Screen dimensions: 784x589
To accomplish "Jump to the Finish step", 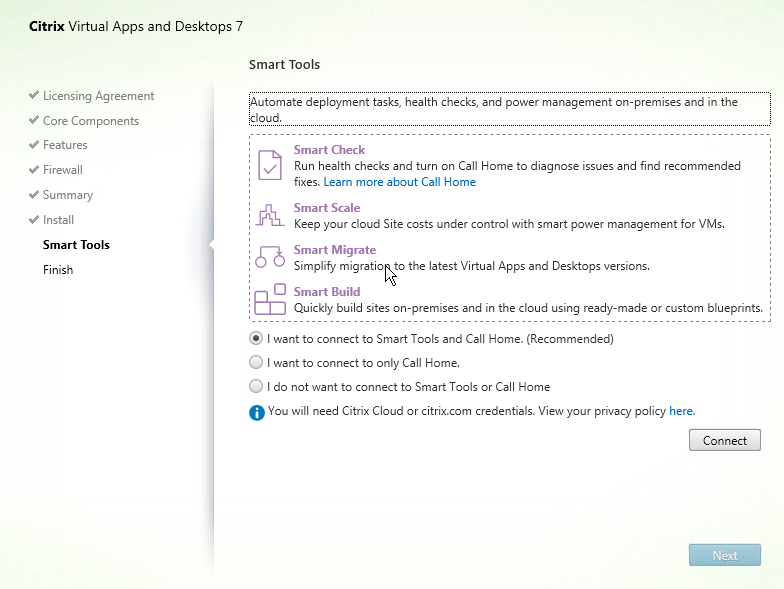I will coord(58,270).
